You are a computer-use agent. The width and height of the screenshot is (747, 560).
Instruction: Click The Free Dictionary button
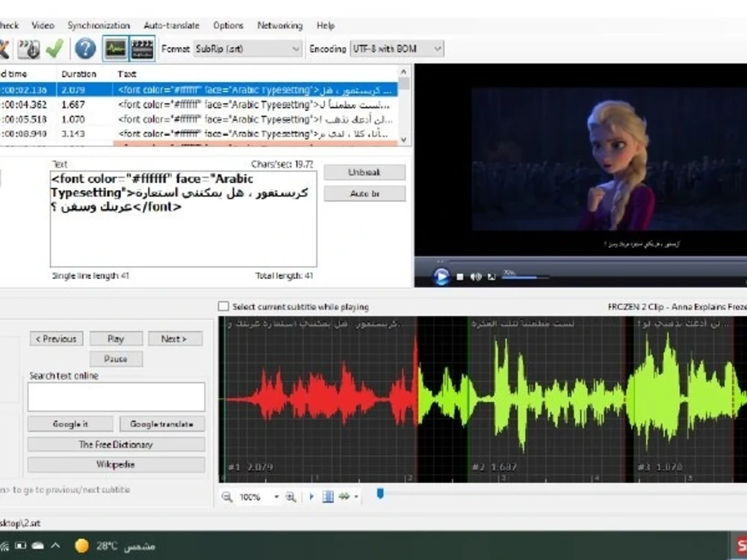(117, 444)
